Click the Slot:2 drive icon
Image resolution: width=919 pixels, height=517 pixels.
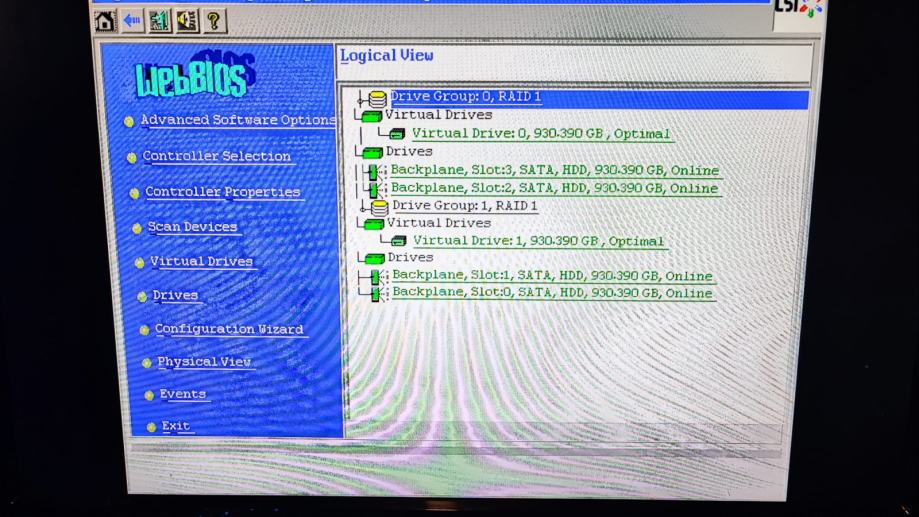[375, 189]
